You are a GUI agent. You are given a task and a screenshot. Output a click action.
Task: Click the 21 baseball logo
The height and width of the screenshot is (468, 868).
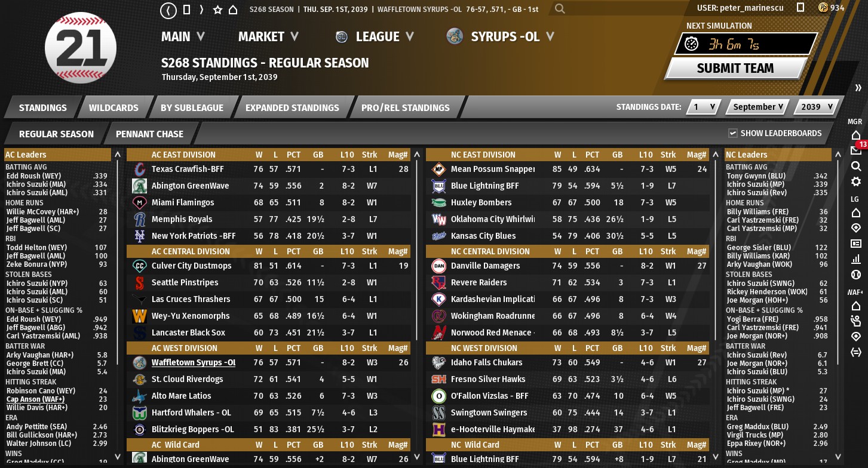[80, 47]
